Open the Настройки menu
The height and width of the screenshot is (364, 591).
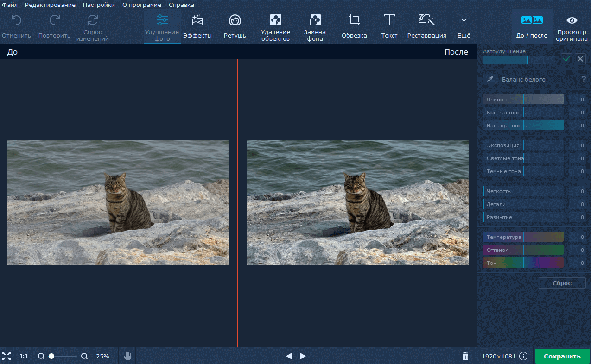pos(99,5)
